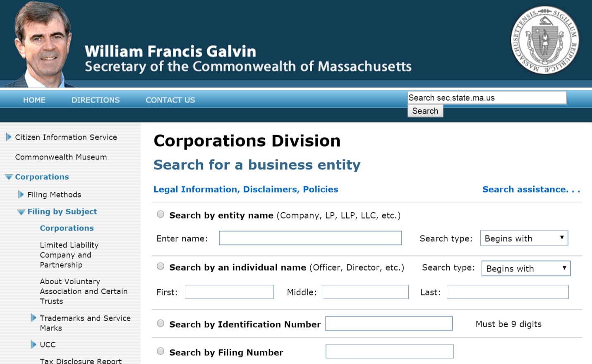Expand the UCC sidebar arrow
This screenshot has height=364, width=592.
pos(34,345)
